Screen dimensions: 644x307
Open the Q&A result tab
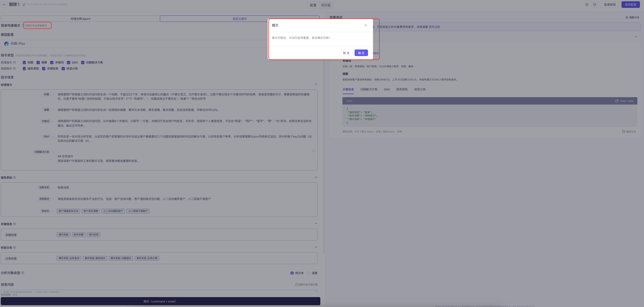pos(387,89)
